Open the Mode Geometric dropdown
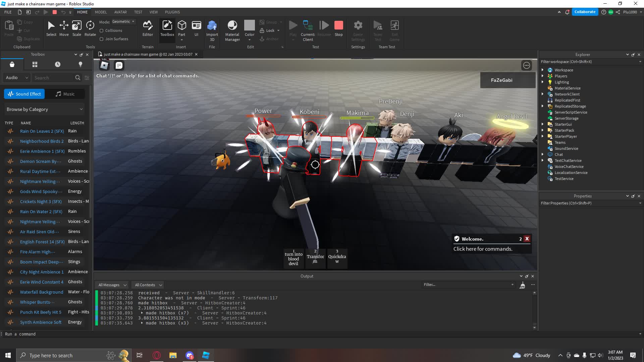644x362 pixels. [123, 21]
